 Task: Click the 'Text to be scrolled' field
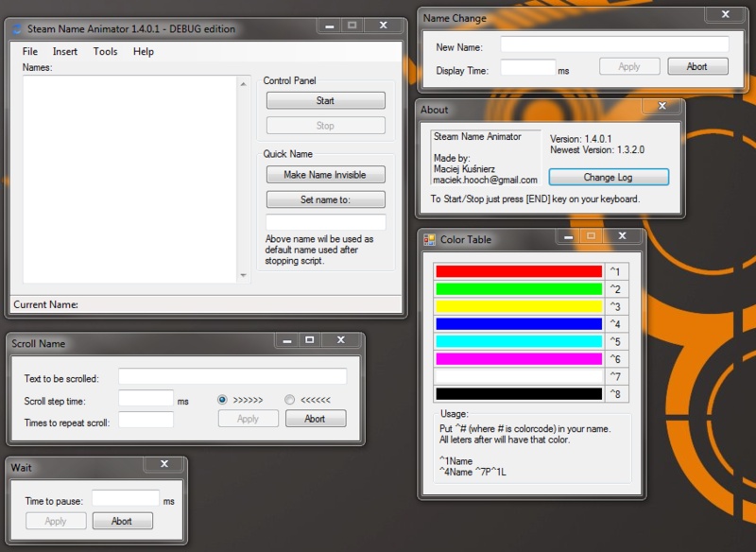(232, 376)
